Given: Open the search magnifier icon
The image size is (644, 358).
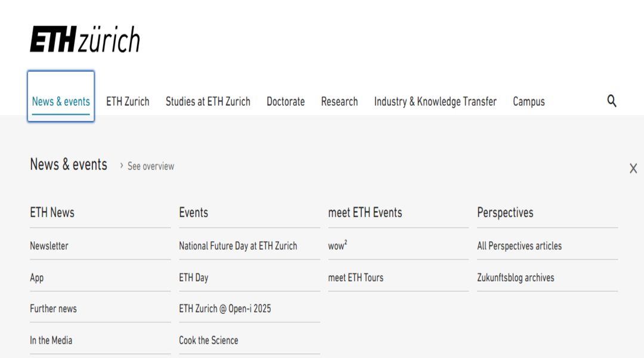Looking at the screenshot, I should point(612,101).
